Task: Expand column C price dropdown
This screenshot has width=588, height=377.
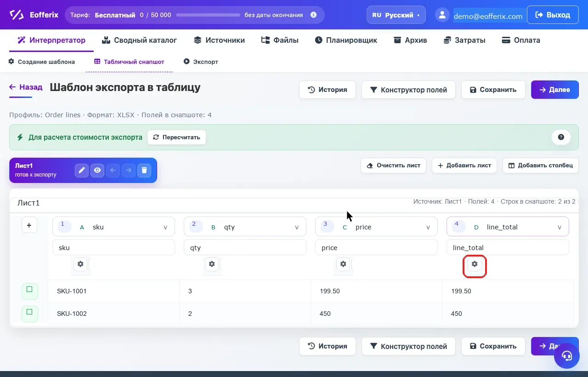Action: click(376, 227)
